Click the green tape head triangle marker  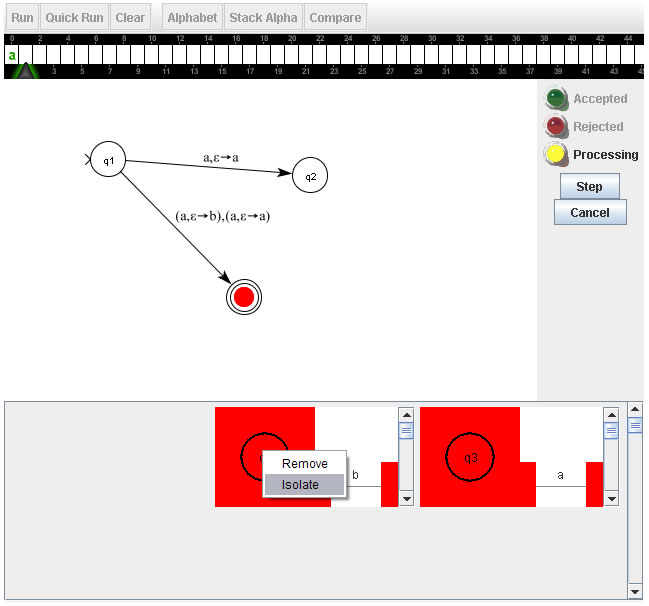point(26,71)
